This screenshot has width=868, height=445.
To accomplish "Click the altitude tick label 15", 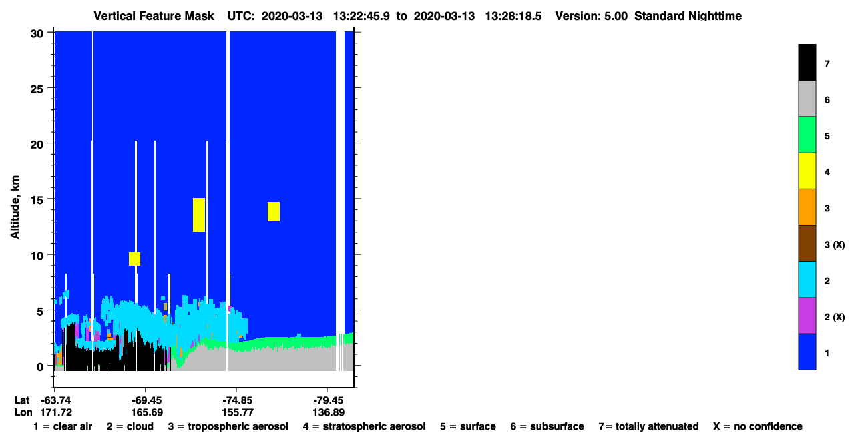I will click(x=39, y=199).
